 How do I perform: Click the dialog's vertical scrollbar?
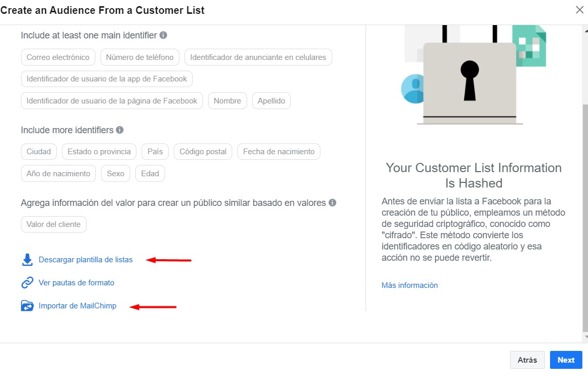coord(585,217)
